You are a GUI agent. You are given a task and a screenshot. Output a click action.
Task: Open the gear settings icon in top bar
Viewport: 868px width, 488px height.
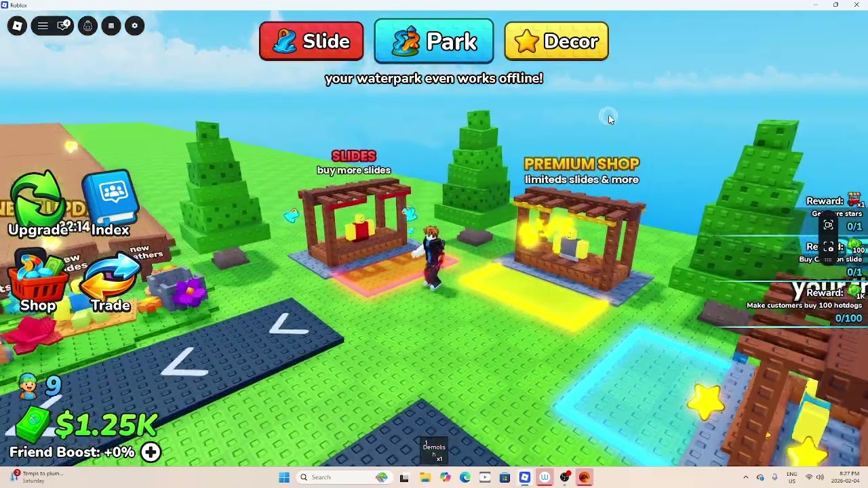(135, 26)
